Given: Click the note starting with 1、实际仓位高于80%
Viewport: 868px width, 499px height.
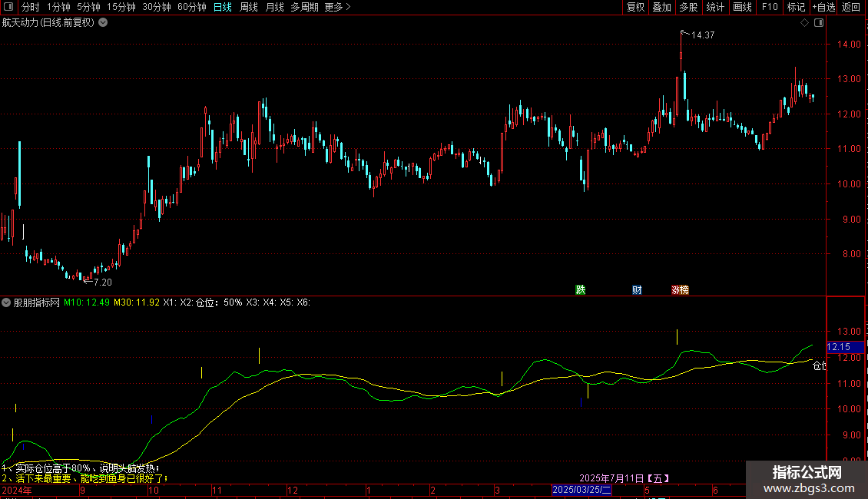Looking at the screenshot, I should coord(81,468).
